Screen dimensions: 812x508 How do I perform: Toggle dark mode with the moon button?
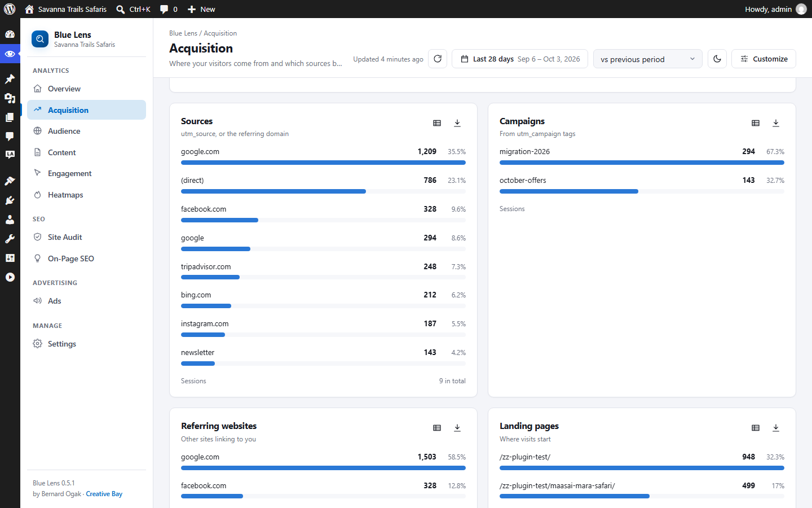(717, 59)
